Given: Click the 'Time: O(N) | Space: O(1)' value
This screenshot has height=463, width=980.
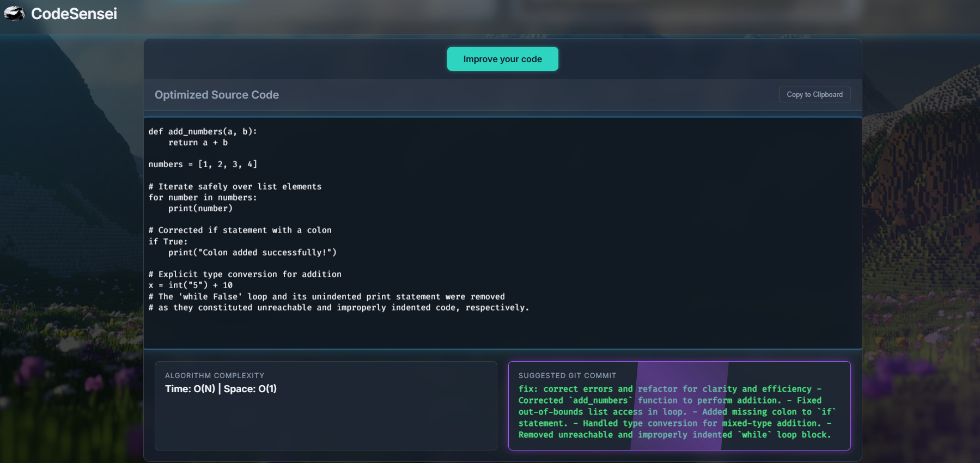Looking at the screenshot, I should 221,388.
